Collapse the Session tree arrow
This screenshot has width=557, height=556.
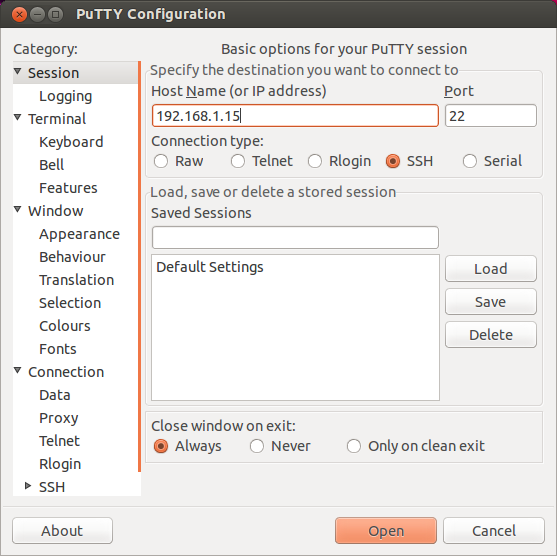click(x=18, y=71)
